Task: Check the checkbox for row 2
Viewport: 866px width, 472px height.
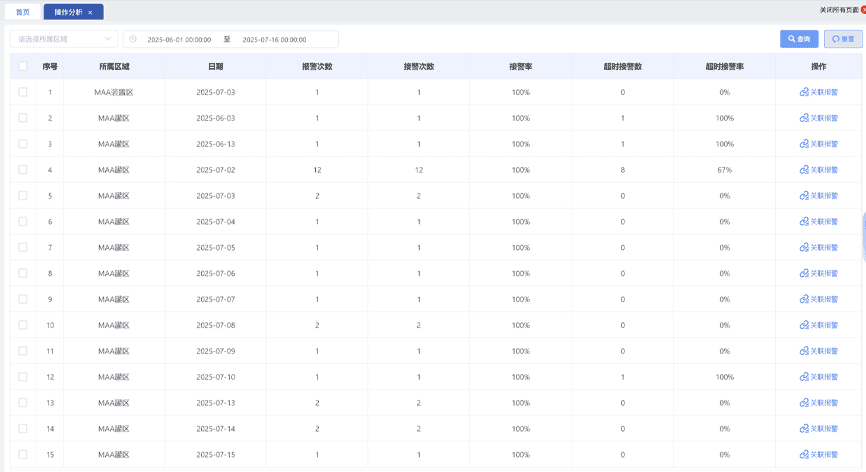Action: [23, 118]
